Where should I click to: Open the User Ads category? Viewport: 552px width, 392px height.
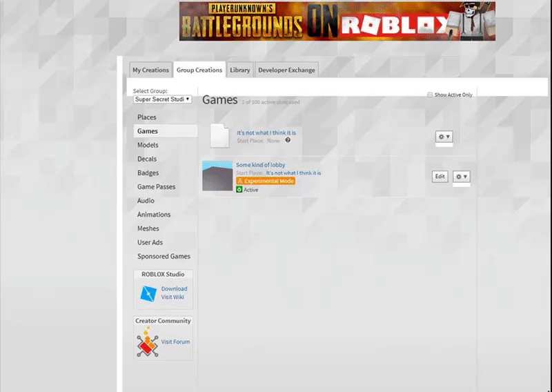click(150, 242)
